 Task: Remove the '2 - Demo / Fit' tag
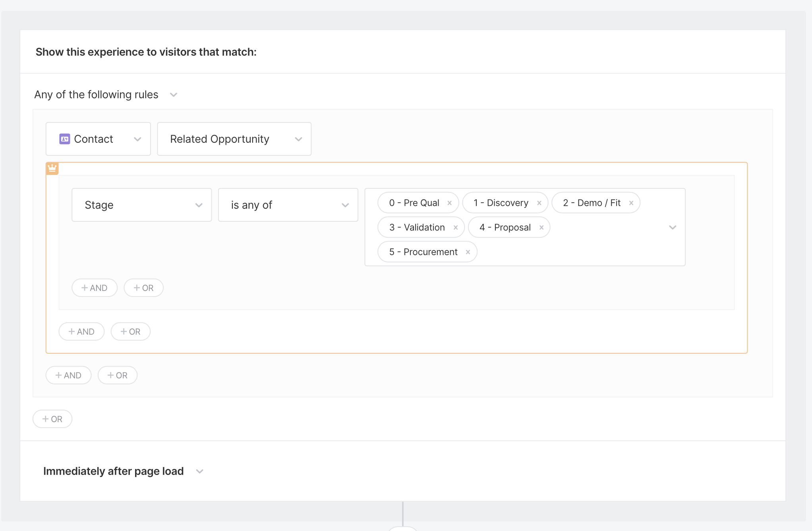click(631, 203)
